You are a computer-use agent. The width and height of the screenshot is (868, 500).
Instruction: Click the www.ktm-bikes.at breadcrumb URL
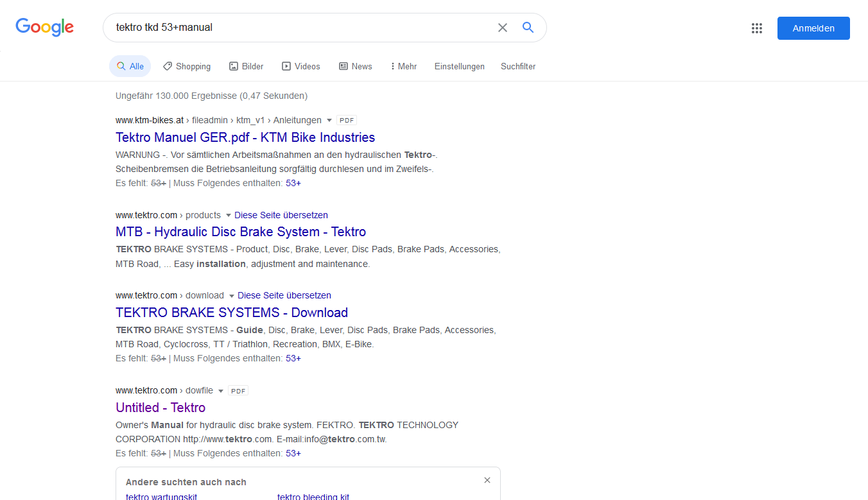(x=218, y=120)
